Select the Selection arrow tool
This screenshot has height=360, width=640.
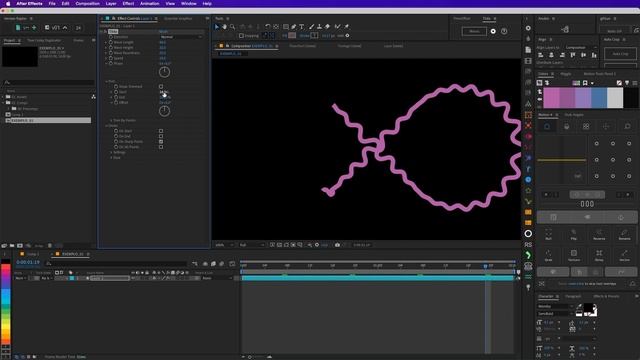(217, 27)
